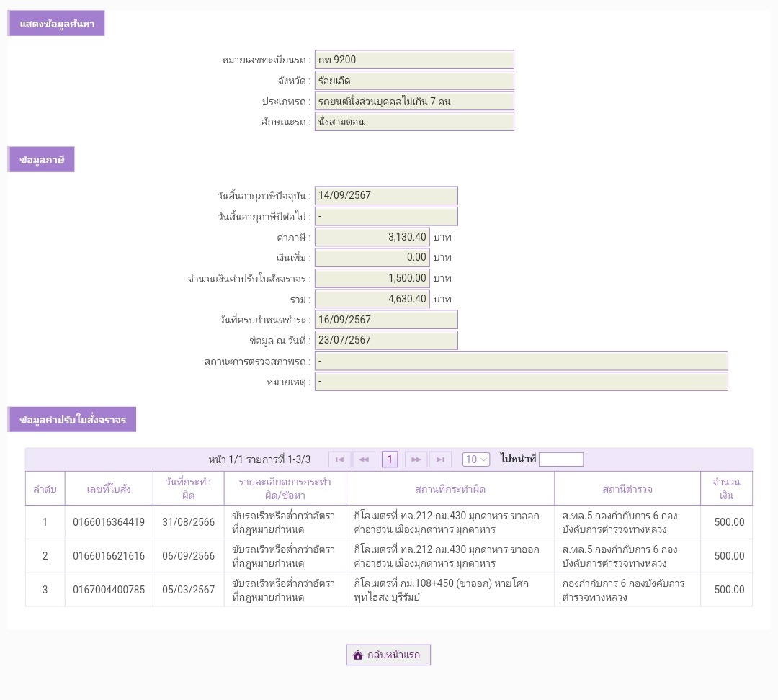This screenshot has height=700, width=778.
Task: Click the จังหวัด field showing ร้อยเอ็ด
Action: (x=414, y=81)
